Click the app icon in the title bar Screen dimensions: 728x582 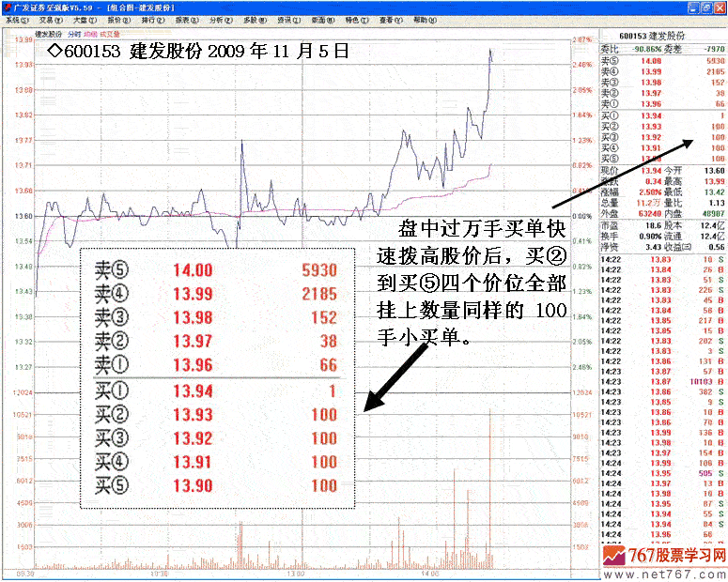(x=6, y=6)
